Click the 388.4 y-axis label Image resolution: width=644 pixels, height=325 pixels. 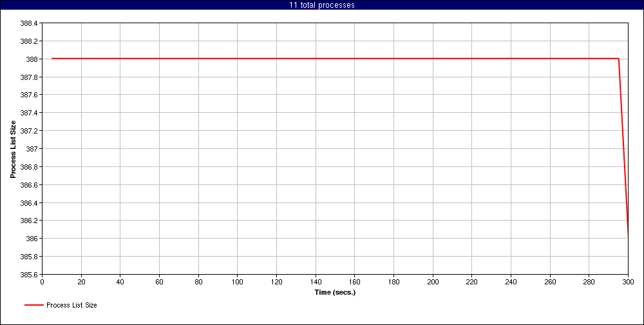click(x=29, y=23)
